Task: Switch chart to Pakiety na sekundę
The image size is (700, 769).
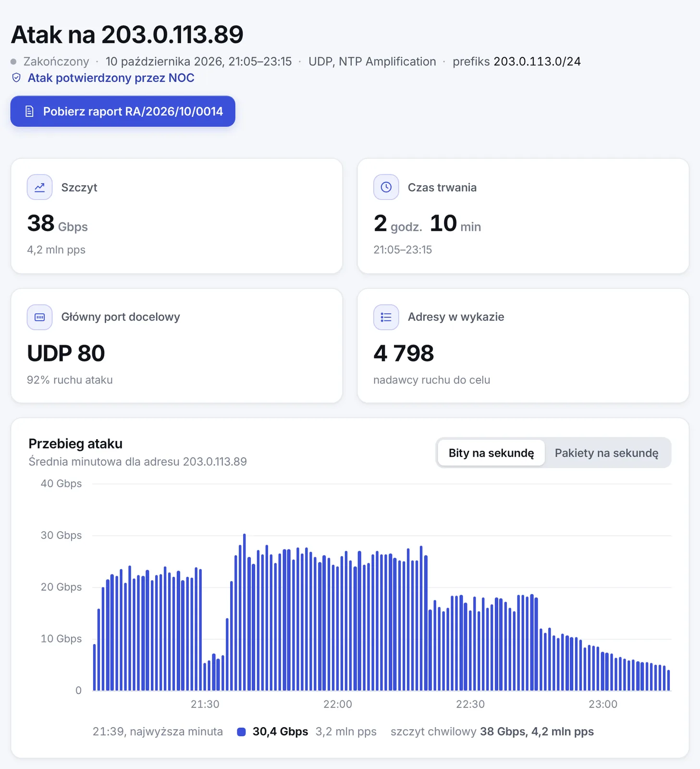Action: tap(606, 453)
